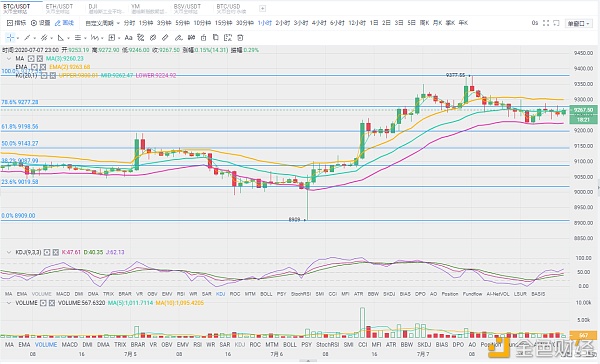Open settings for MA indicator
600x364 pixels.
(31, 59)
